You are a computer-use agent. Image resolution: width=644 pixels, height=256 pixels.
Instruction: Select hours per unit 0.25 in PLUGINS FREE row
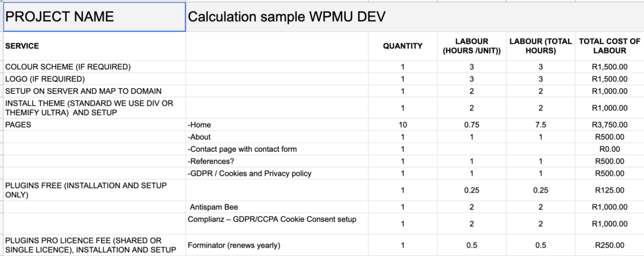click(472, 190)
